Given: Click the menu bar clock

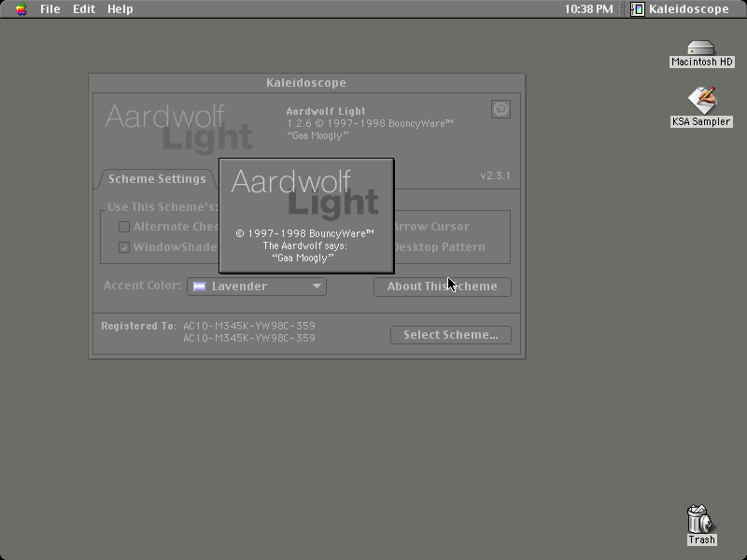Looking at the screenshot, I should click(x=589, y=9).
